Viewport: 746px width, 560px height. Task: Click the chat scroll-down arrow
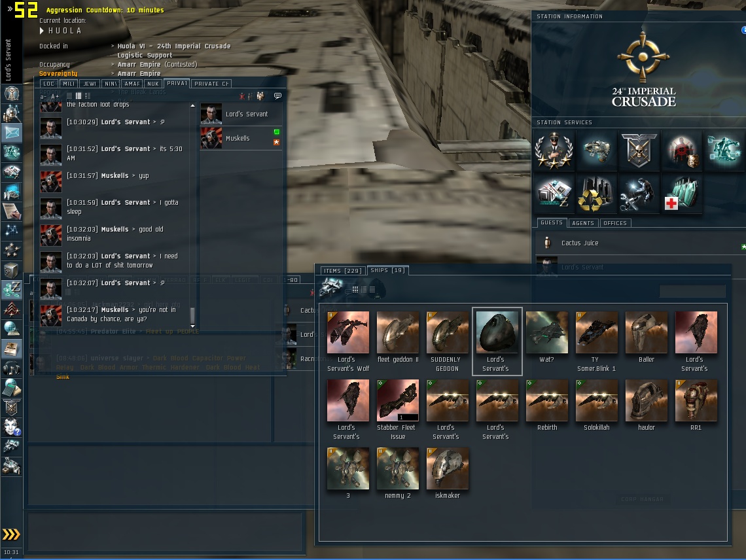tap(192, 326)
